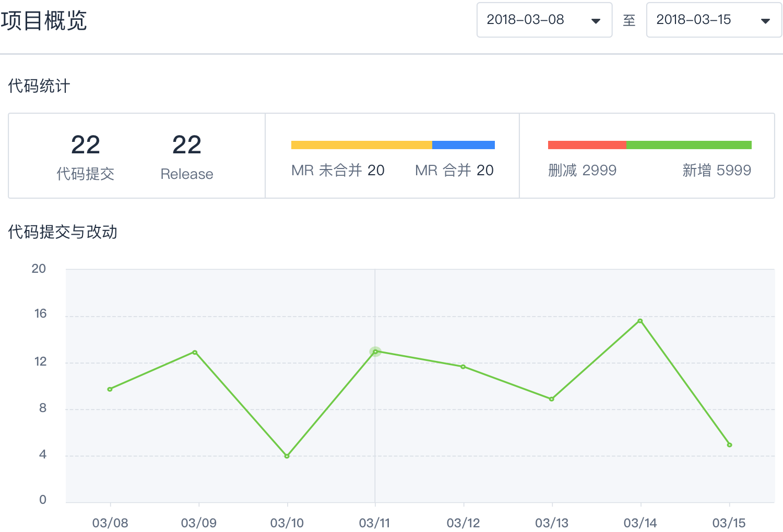Click the start date dropdown arrow
Image resolution: width=783 pixels, height=532 pixels.
click(x=596, y=21)
